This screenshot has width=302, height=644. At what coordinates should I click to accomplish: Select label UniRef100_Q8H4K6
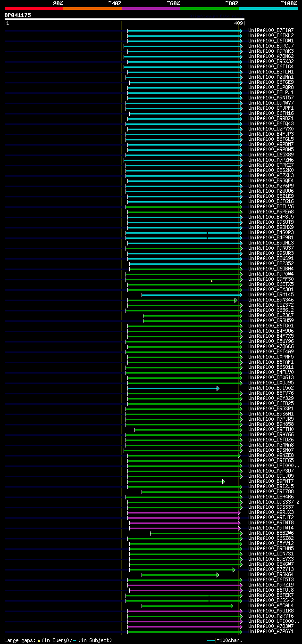(x=271, y=497)
